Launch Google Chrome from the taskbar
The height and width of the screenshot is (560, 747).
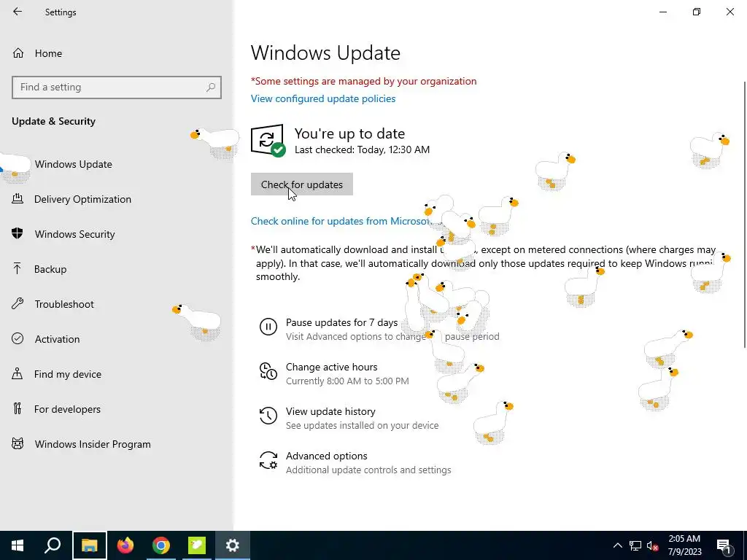click(x=161, y=545)
